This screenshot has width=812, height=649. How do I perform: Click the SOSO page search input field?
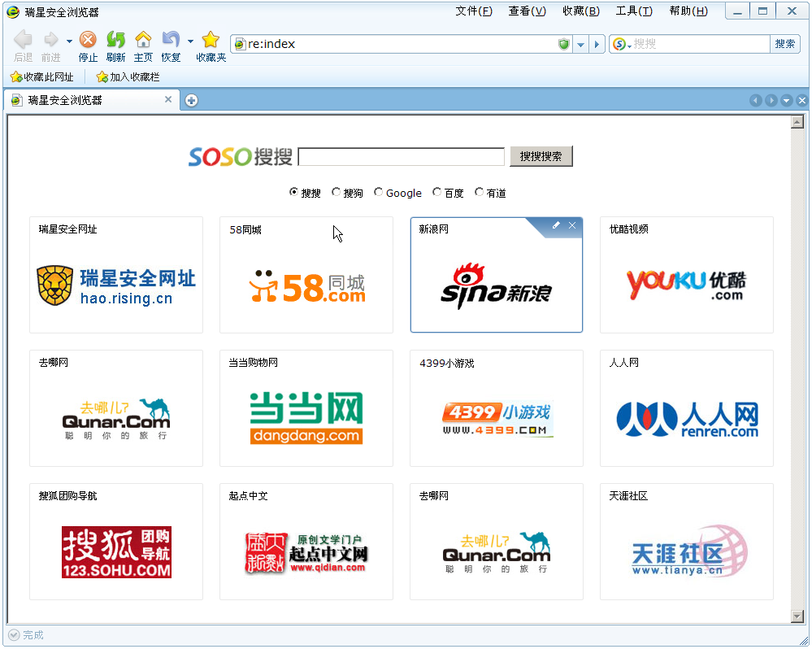(402, 156)
